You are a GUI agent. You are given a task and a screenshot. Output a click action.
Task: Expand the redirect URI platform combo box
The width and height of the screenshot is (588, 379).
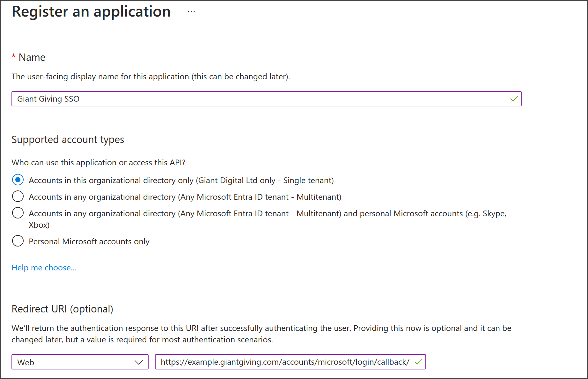pos(80,362)
